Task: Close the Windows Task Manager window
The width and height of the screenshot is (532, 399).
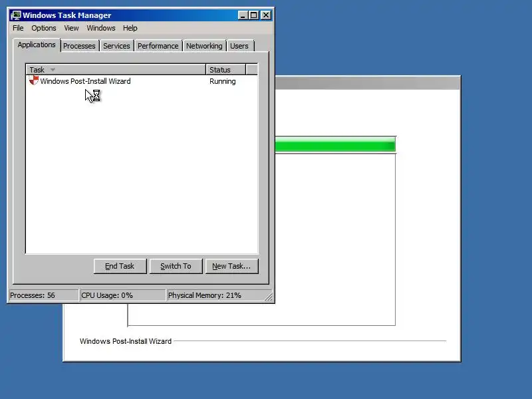Action: 266,15
